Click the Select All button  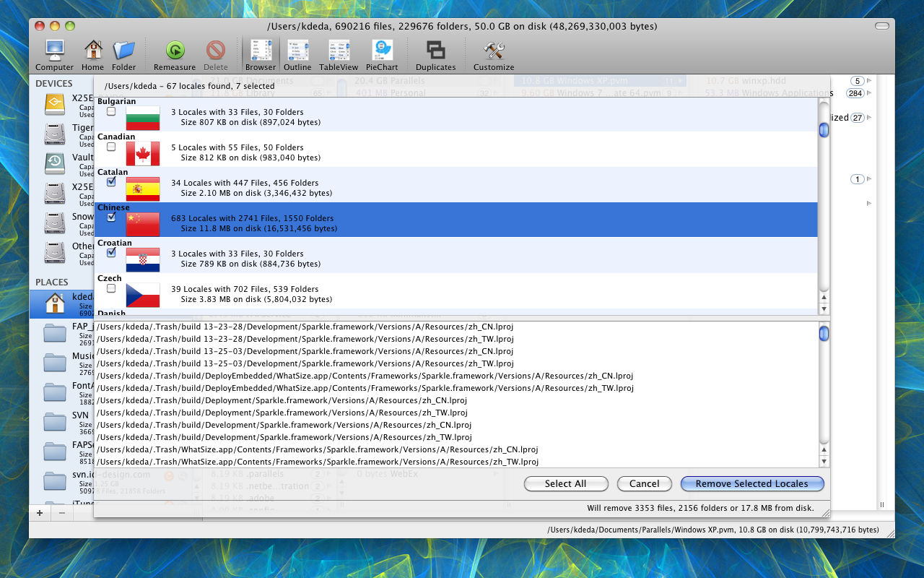pos(565,483)
